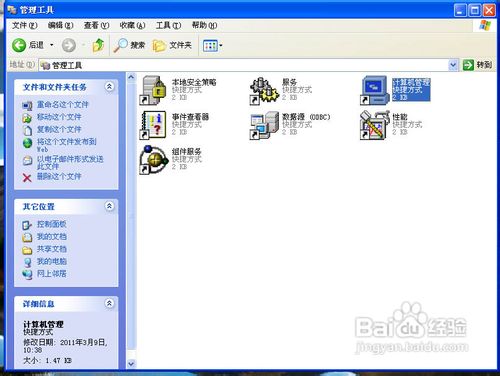Click the task pane scroll down arrow
The image size is (500, 376).
click(x=131, y=364)
